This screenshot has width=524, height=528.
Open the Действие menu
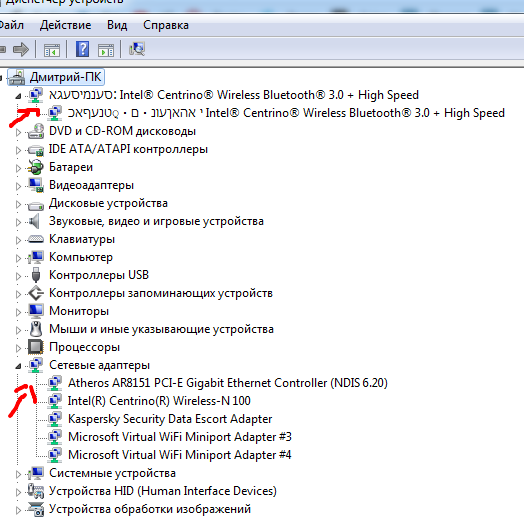[65, 25]
